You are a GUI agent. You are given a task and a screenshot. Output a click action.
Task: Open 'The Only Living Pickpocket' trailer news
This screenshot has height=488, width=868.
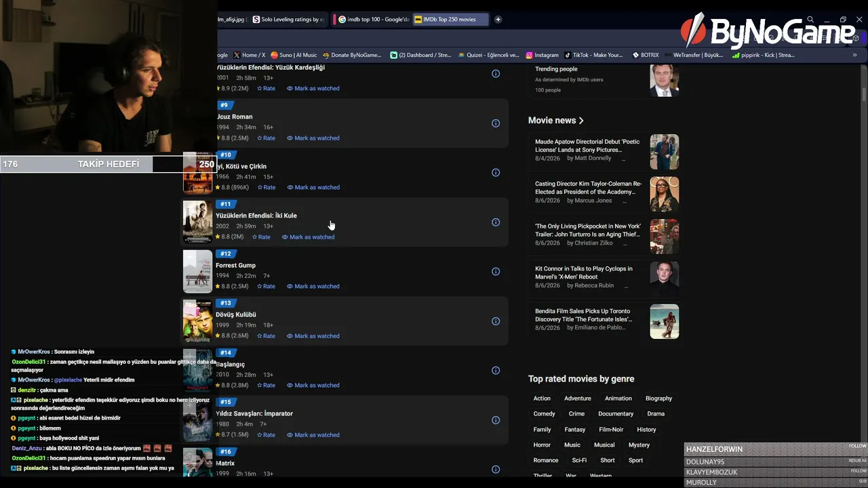click(x=588, y=230)
